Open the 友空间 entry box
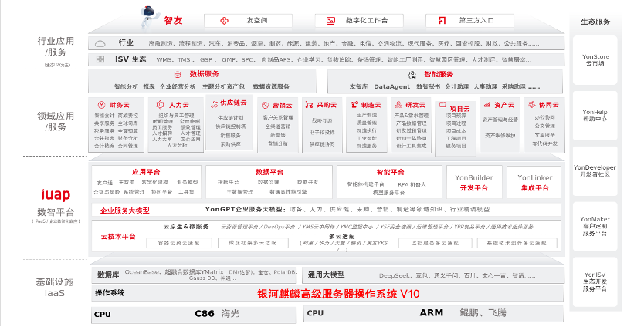Image resolution: width=644 pixels, height=327 pixels. pyautogui.click(x=248, y=21)
